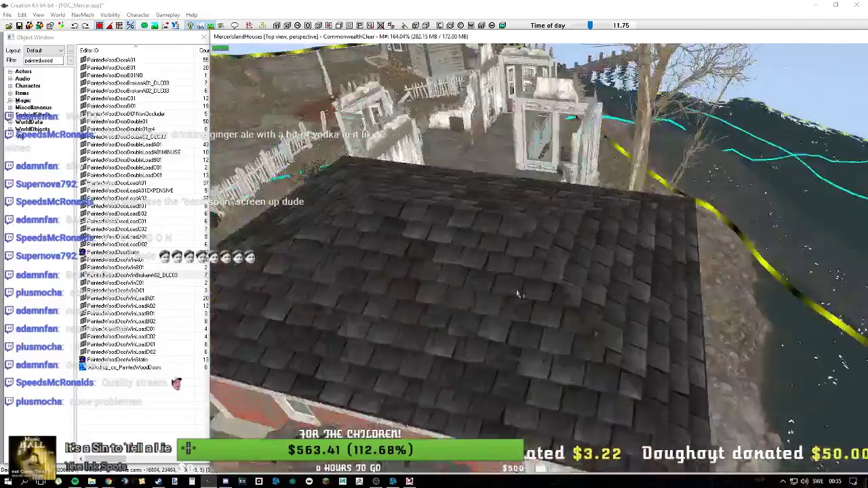Toggle the sky/fog toolbar button next to bulb
This screenshot has height=488, width=868.
pos(201,25)
